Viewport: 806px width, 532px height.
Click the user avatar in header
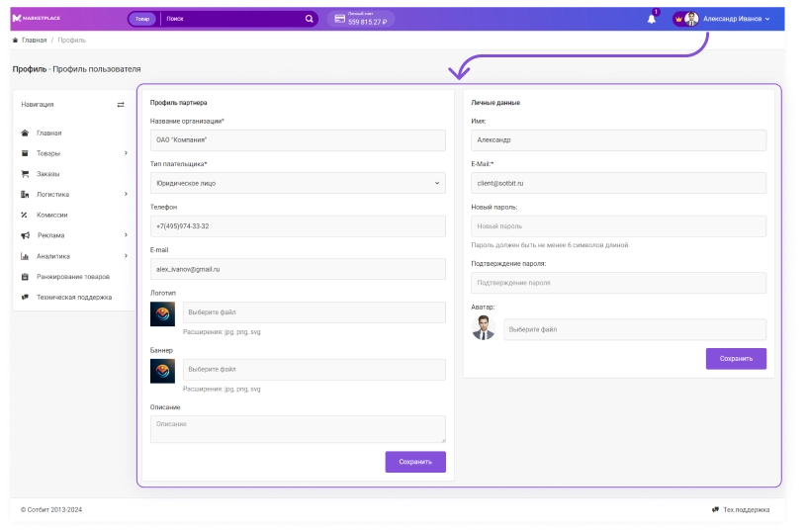tap(691, 19)
